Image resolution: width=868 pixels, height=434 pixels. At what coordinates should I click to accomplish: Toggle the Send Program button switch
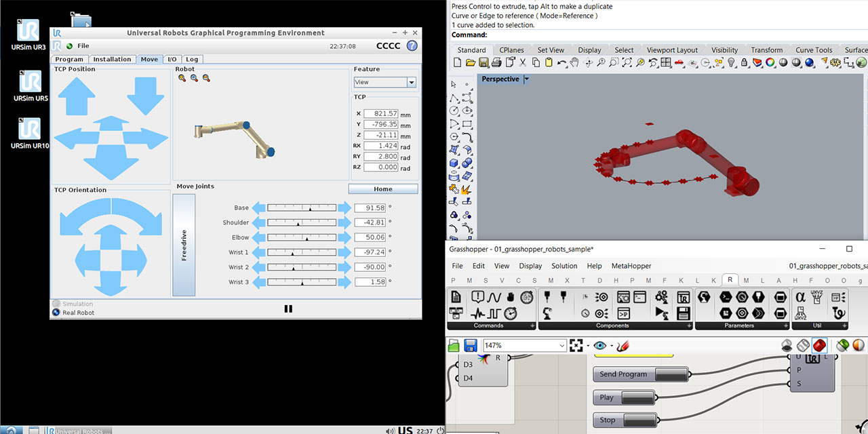coord(671,374)
